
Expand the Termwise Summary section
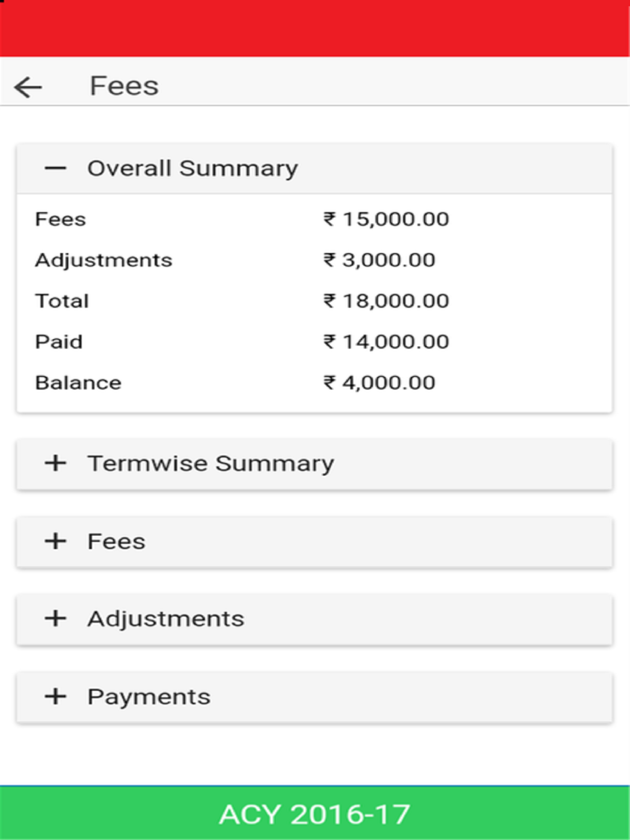tap(315, 464)
